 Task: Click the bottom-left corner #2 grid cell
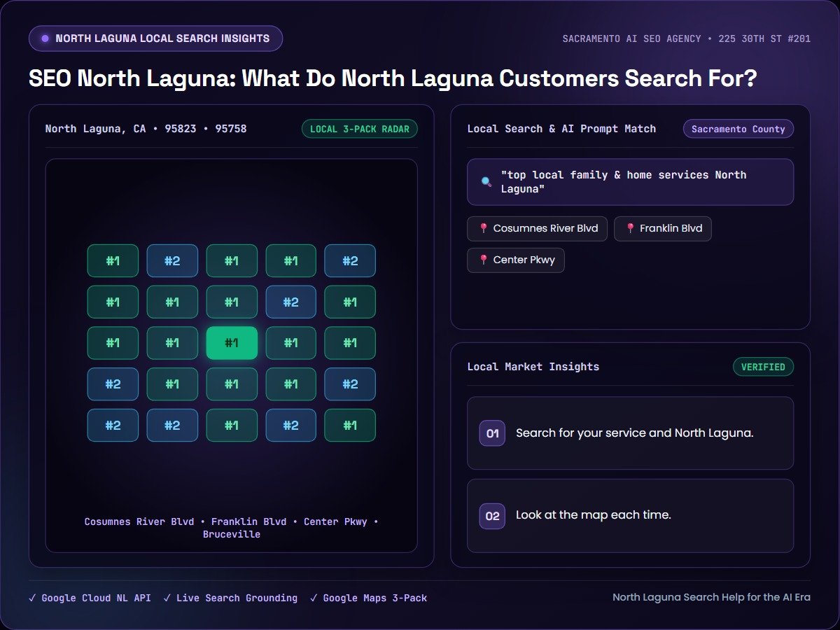point(113,426)
